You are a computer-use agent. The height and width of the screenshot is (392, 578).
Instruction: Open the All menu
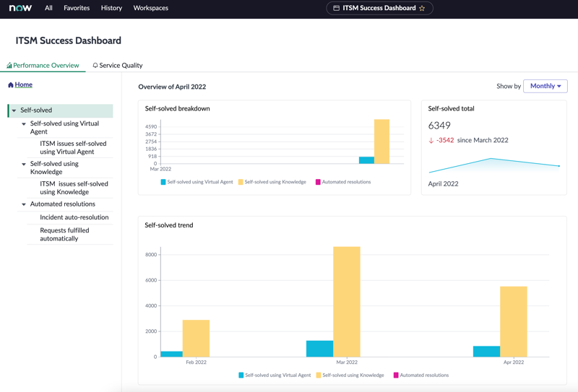click(48, 8)
